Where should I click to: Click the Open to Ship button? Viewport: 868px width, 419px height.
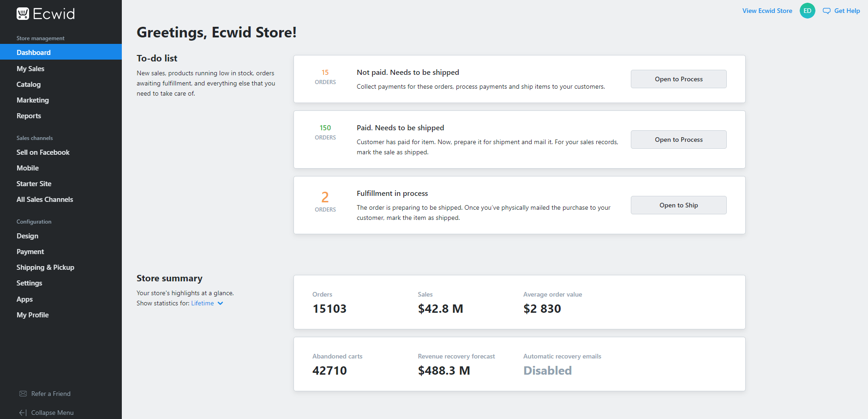[678, 205]
